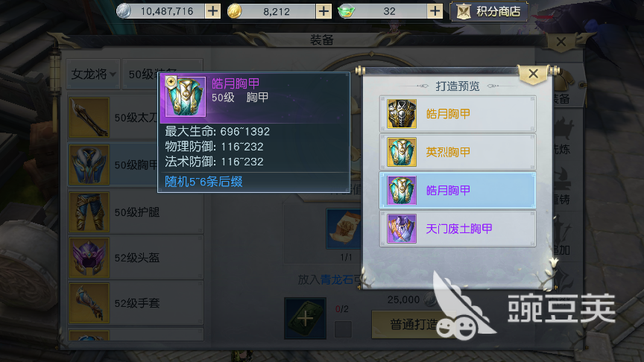Tick the small checkbox below 0/2
This screenshot has width=644, height=362.
[343, 329]
